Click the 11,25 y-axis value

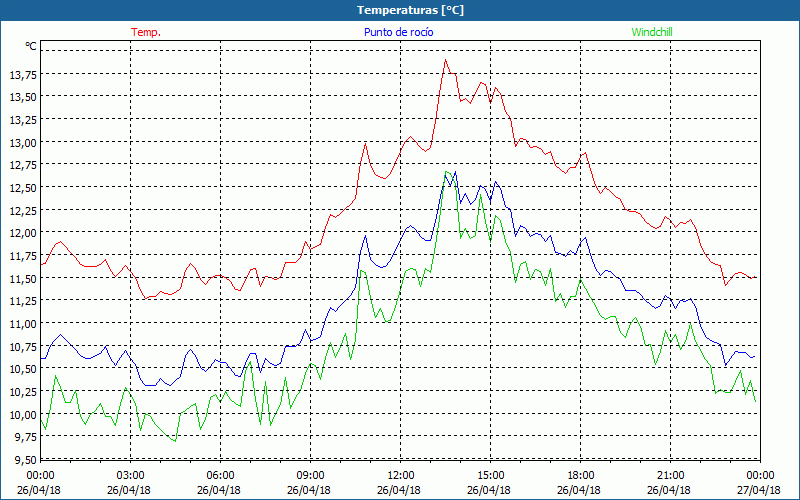pos(23,301)
